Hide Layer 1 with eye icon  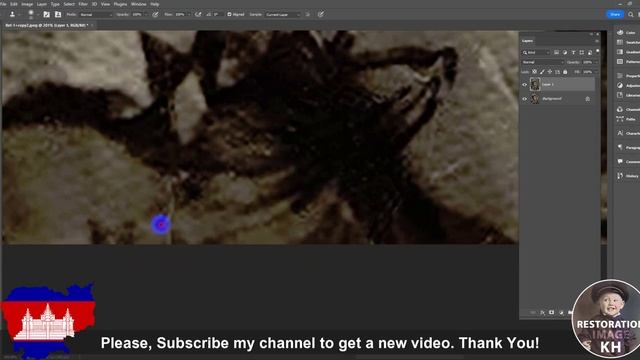[524, 84]
